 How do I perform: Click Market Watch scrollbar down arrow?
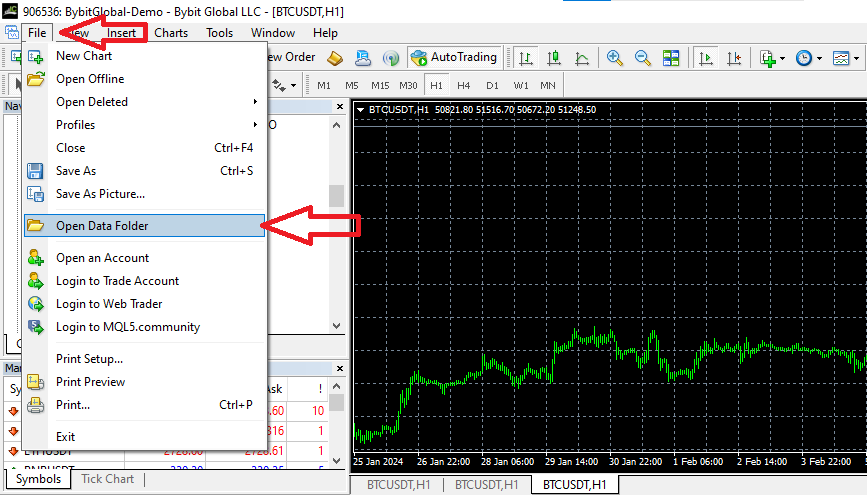[x=336, y=461]
